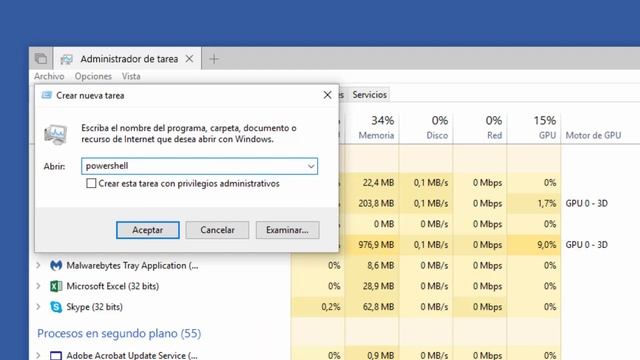The height and width of the screenshot is (360, 640).
Task: Select the Adobe Acrobat Update Service process name
Action: [x=132, y=356]
